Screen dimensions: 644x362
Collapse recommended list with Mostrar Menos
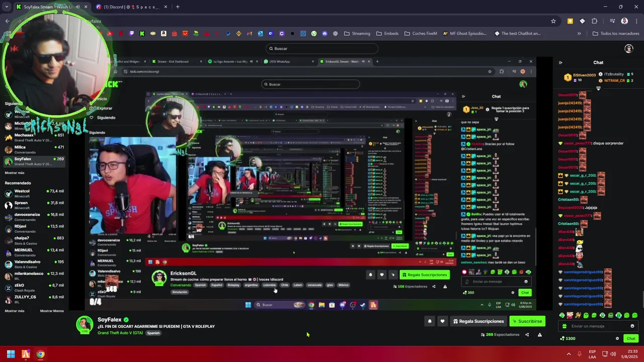click(x=52, y=311)
